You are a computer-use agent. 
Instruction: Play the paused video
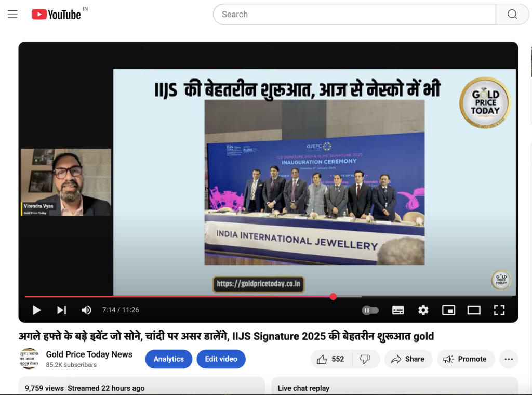37,310
